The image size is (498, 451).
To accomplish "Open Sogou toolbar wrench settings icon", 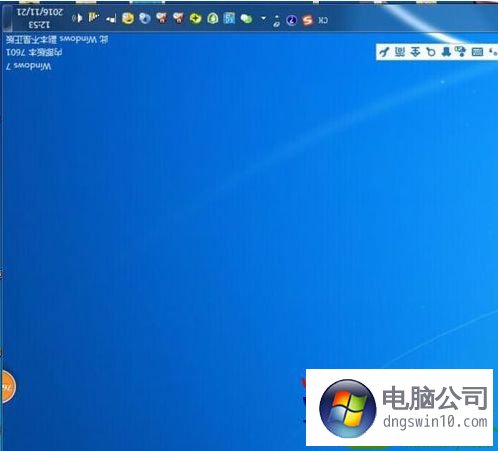I will pyautogui.click(x=384, y=52).
